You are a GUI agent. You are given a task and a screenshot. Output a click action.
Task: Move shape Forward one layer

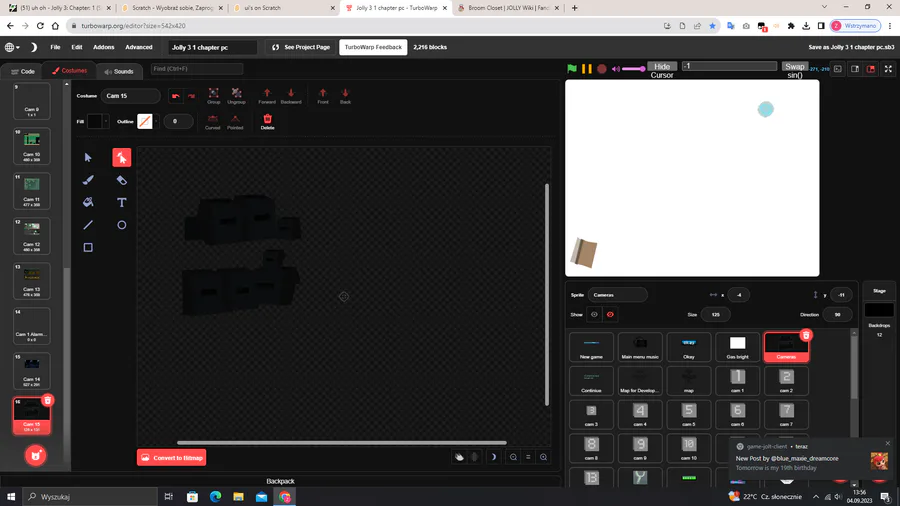pos(267,96)
